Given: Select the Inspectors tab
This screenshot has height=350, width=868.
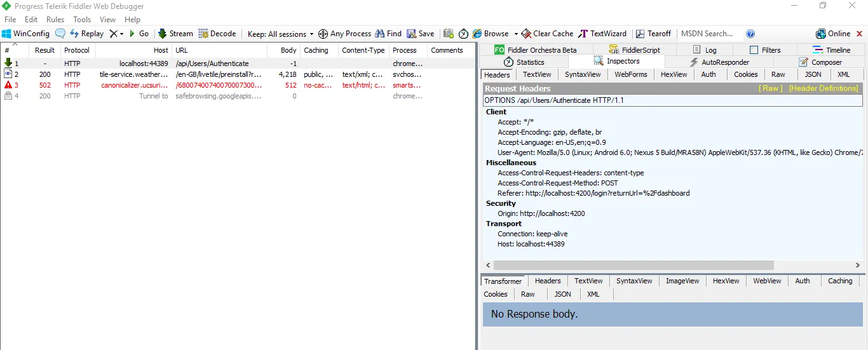Looking at the screenshot, I should (616, 61).
